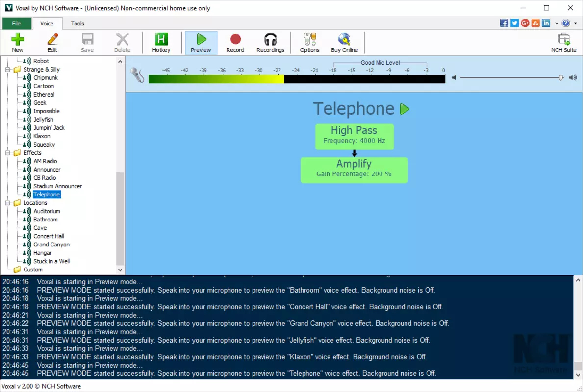Assign a Hotkey with the H icon
Screen dimensions: 583x392
pos(161,43)
